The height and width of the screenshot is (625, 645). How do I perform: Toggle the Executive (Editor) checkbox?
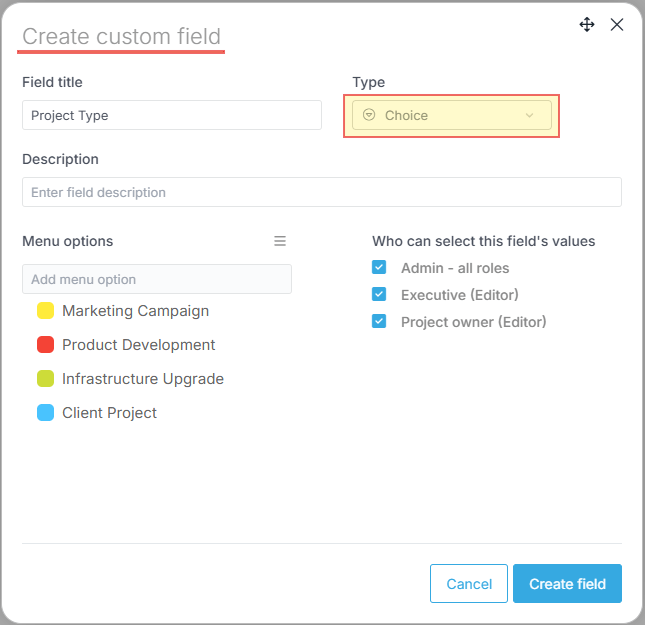click(379, 295)
